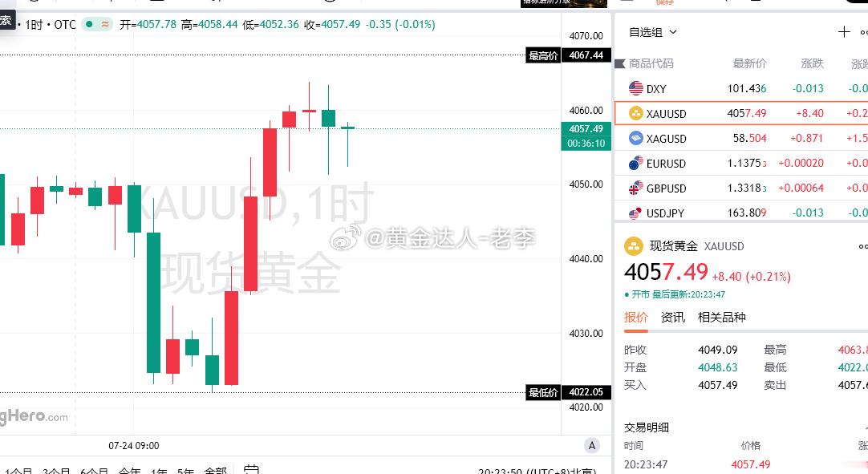Click GBPUSD change value +0.00064
868x474 pixels.
point(801,188)
